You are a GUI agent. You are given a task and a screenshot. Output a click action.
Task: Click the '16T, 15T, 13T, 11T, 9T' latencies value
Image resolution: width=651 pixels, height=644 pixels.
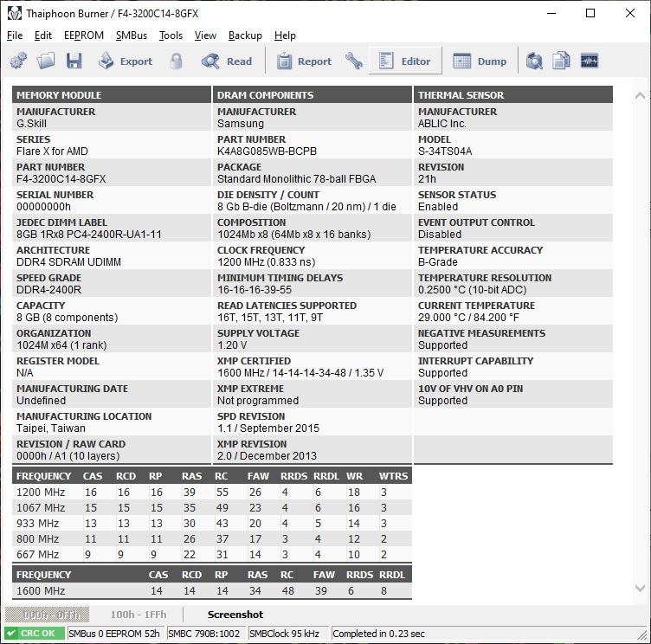point(270,317)
